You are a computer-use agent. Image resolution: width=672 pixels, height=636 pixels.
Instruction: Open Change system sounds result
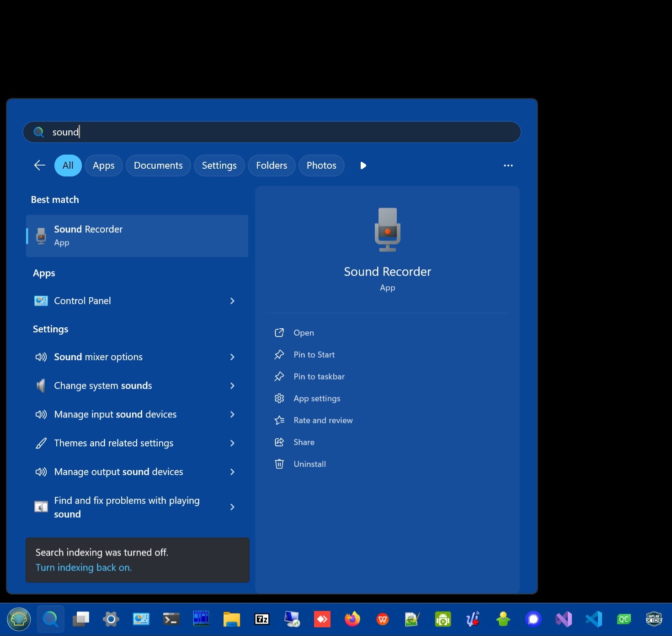137,386
